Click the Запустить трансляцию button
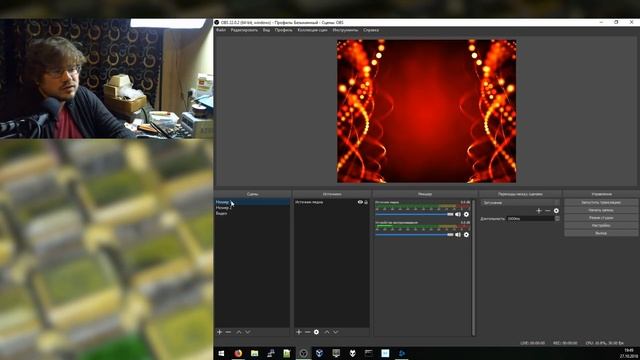Screen dimensions: 640x360 [601, 202]
